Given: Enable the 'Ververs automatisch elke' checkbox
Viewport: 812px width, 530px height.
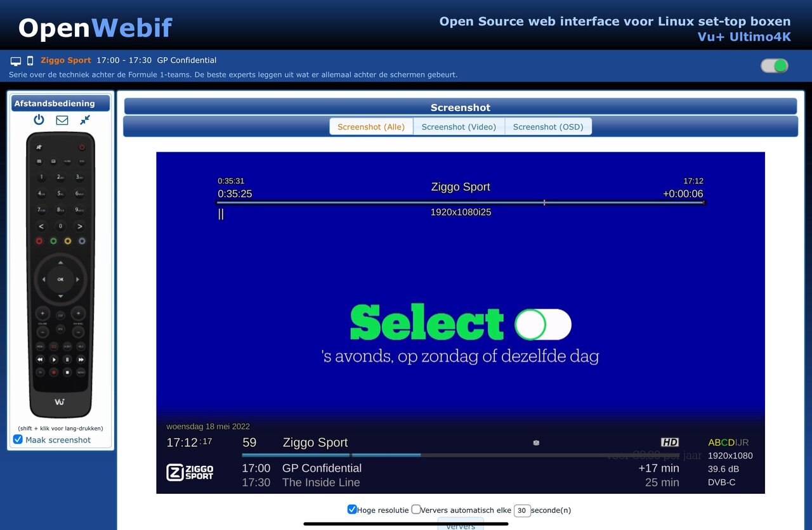Looking at the screenshot, I should pyautogui.click(x=416, y=509).
